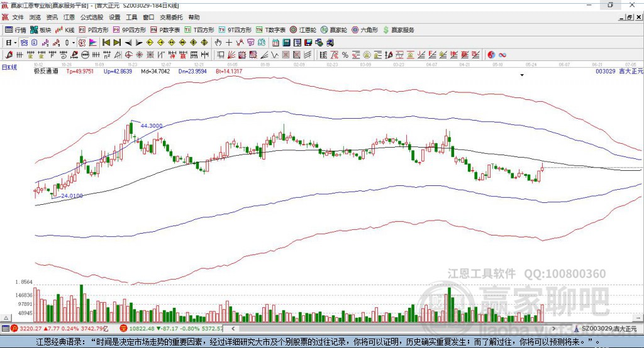Screen dimensions: 644x348
Task: Click the first yellow diamond navigation icon
Action: pyautogui.click(x=150, y=43)
